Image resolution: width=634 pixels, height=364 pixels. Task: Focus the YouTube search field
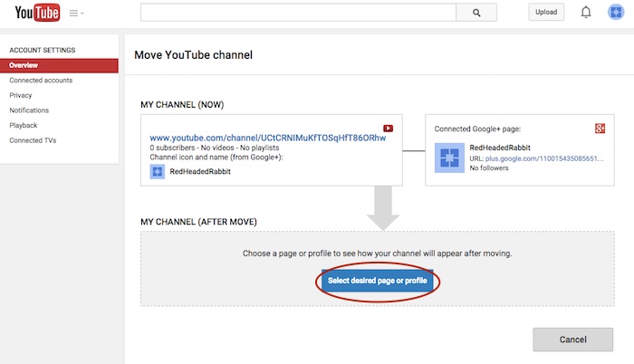point(299,13)
